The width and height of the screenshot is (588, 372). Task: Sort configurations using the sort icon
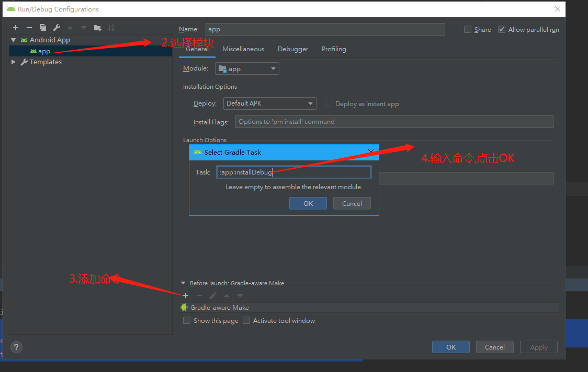(x=111, y=27)
